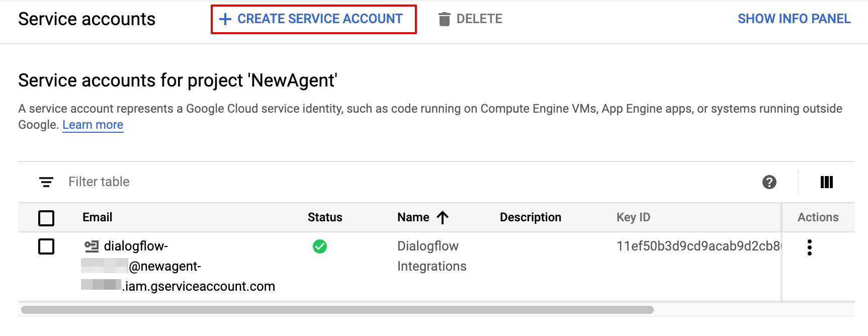The height and width of the screenshot is (336, 868).
Task: Open column display options icon
Action: (x=826, y=182)
